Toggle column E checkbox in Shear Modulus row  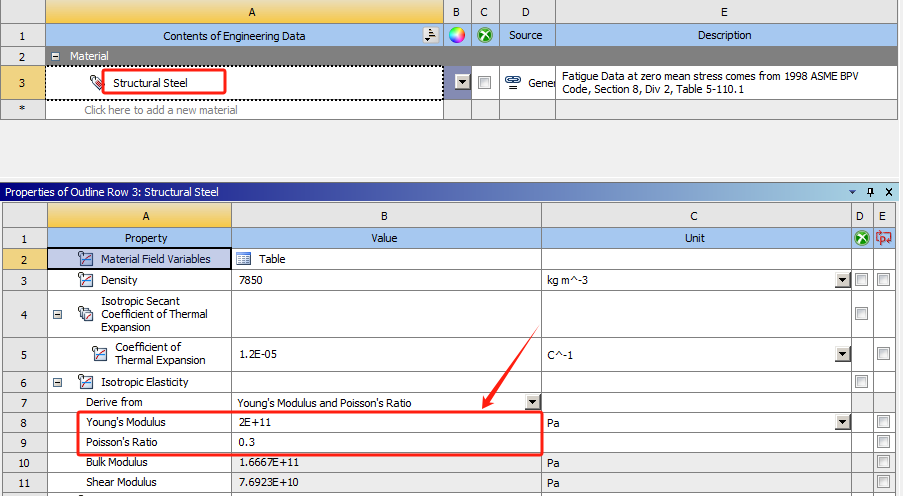point(883,481)
